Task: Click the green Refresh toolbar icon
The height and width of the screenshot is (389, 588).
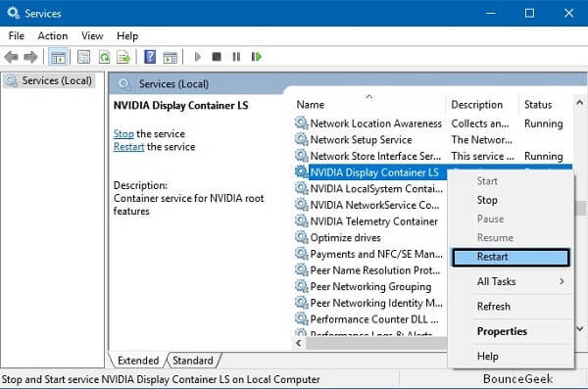Action: (x=104, y=57)
